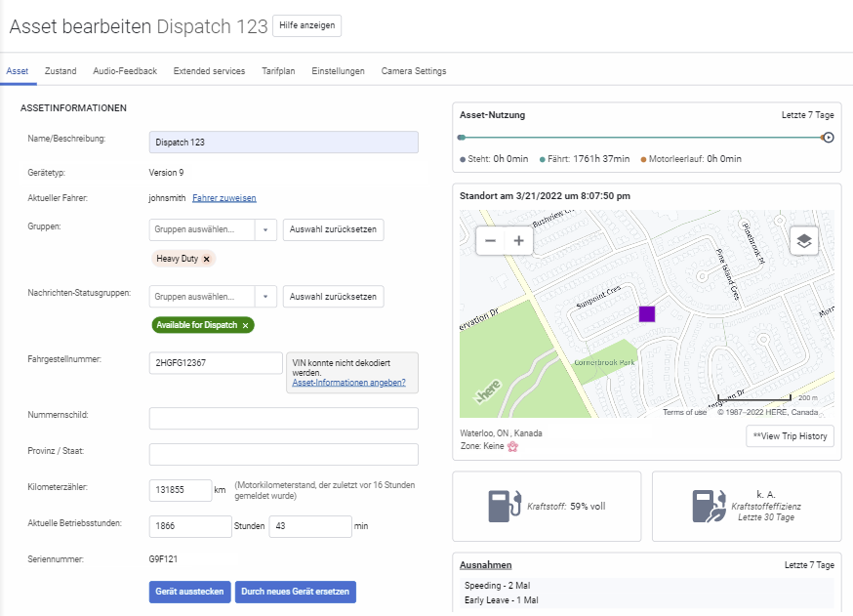Image resolution: width=853 pixels, height=616 pixels.
Task: Zoom in the map with plus button
Action: [519, 240]
